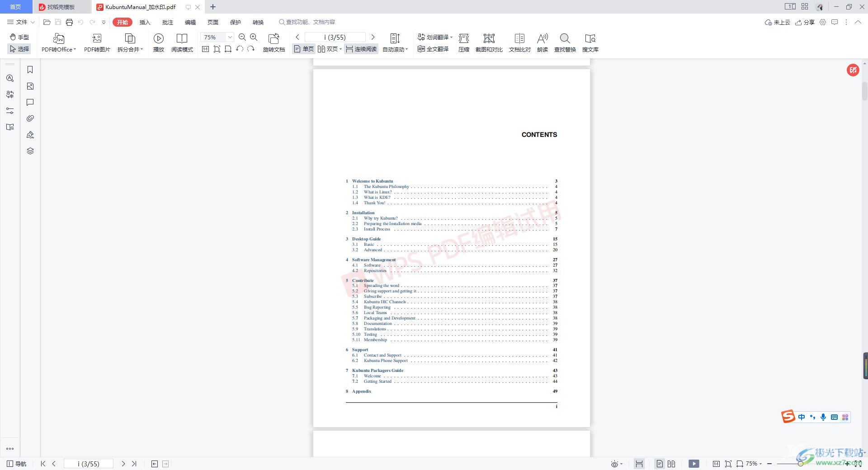Click 全文翻译 full text translation
Screen dimensions: 868x470
tap(433, 49)
